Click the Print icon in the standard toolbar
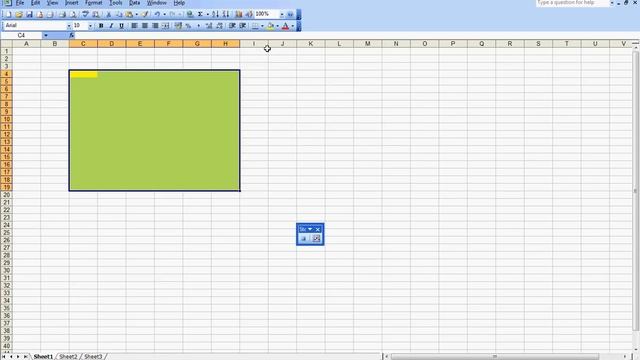Screen dimensions: 640x360 62,14
